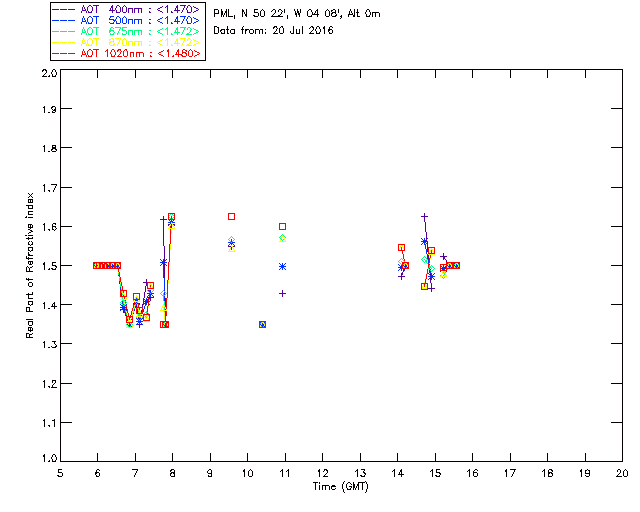Click the x-axis tick label 6

tap(98, 473)
